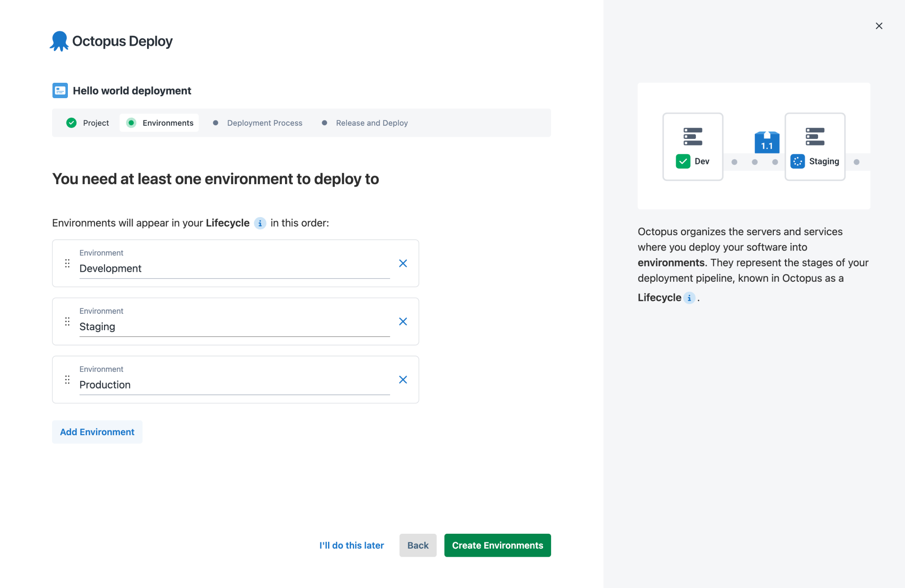Edit the Production environment name field

[x=234, y=385]
